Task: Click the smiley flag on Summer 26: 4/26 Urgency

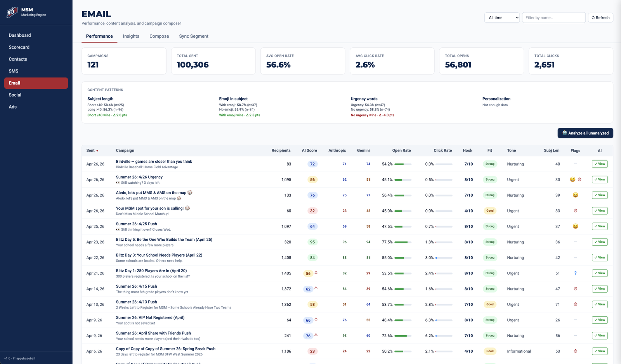Action: click(572, 179)
